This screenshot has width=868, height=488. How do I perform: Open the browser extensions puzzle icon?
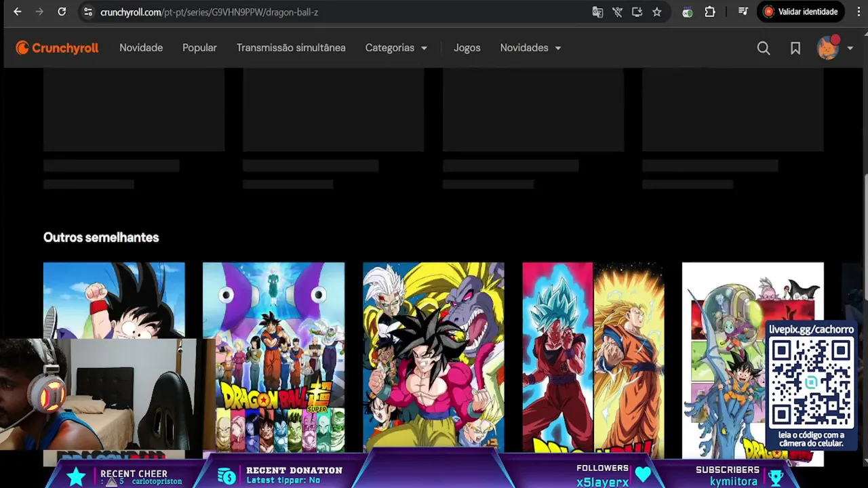710,12
